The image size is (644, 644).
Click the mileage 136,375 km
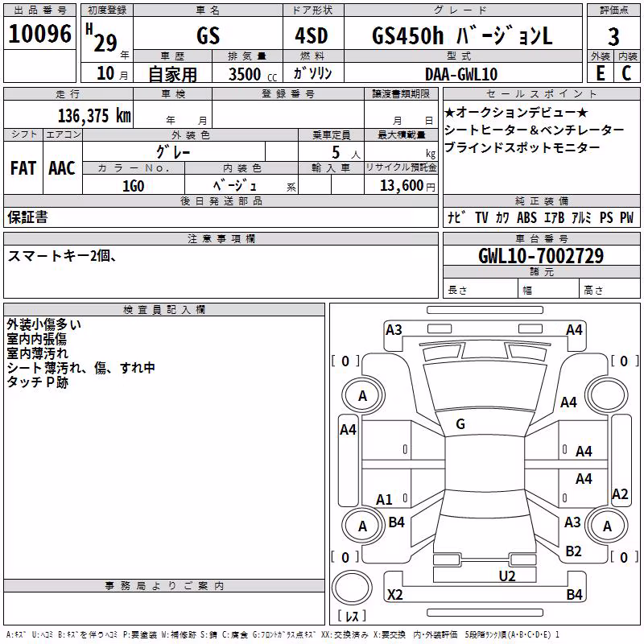pos(94,116)
